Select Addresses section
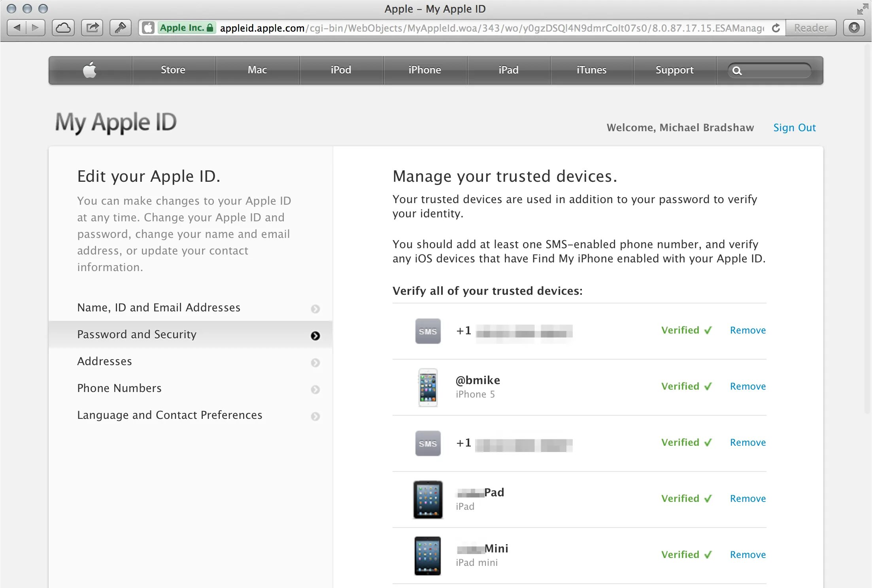This screenshot has width=872, height=588. tap(191, 361)
